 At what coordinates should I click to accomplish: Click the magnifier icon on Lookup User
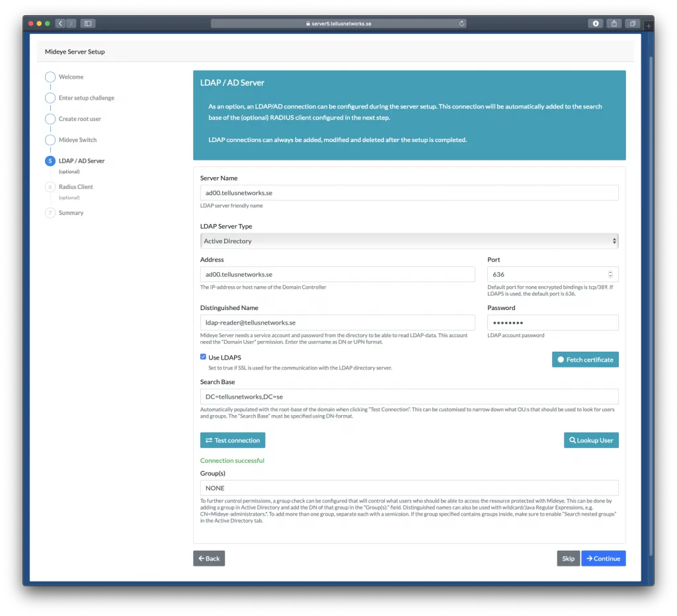573,440
